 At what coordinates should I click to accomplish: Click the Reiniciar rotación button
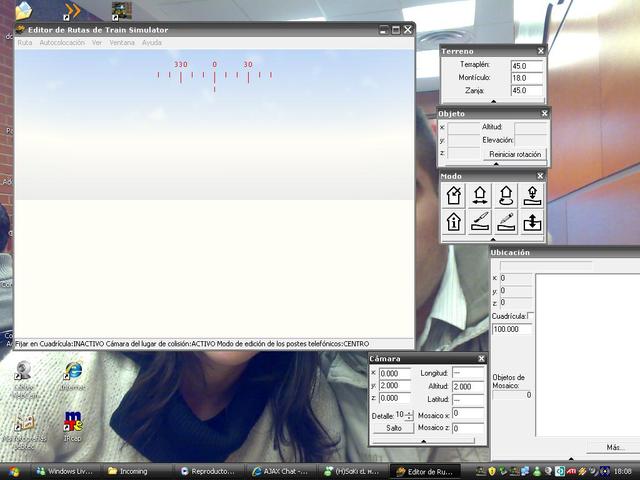coord(515,155)
